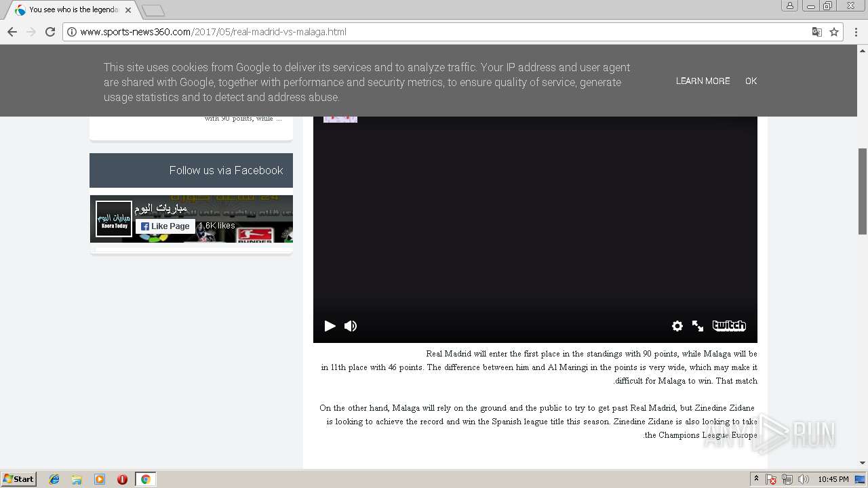Viewport: 868px width, 488px height.
Task: Close the current browser tab
Action: [x=128, y=10]
